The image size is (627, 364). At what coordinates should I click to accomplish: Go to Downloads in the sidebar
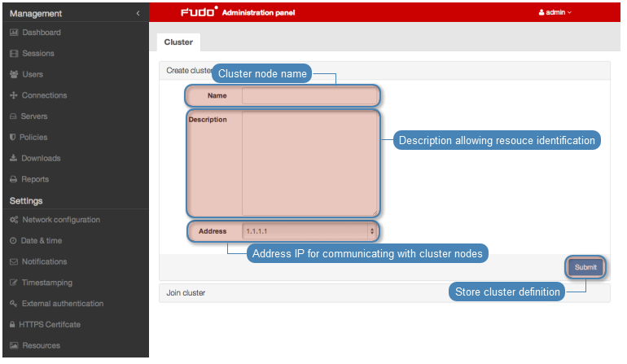[41, 158]
